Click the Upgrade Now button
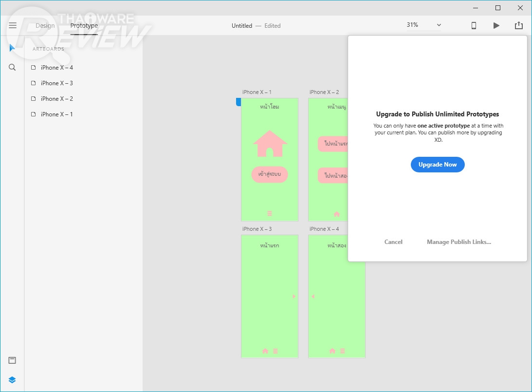The image size is (532, 392). [438, 165]
